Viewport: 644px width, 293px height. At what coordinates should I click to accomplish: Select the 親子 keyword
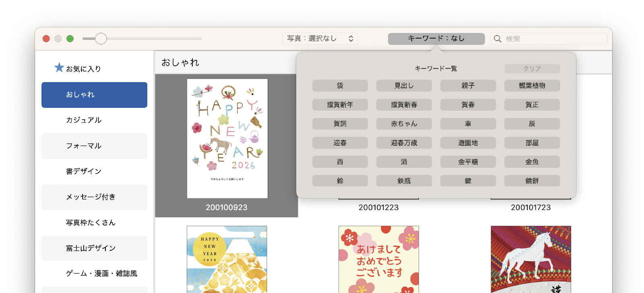468,86
